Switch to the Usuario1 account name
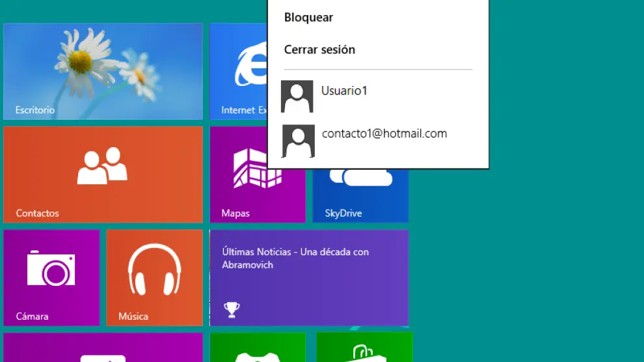 click(344, 90)
